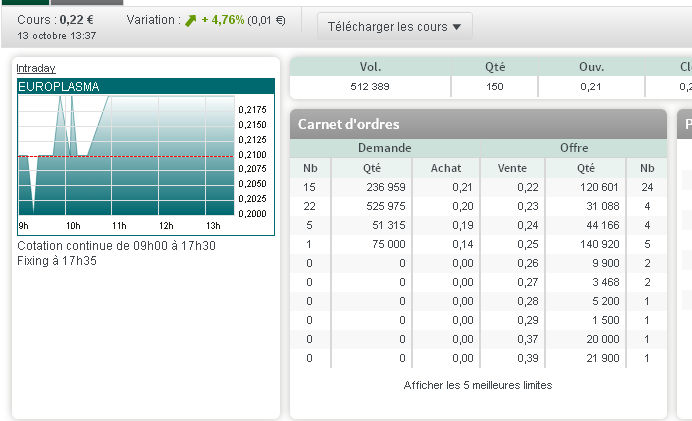Click the Fixing à 17h35 text
This screenshot has width=692, height=421.
tap(57, 261)
